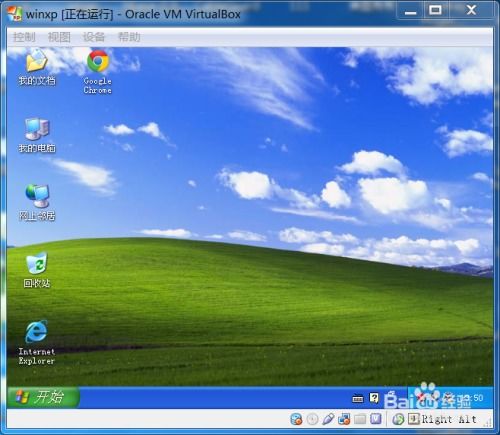
Task: Click the VirtualBox network adapters indicator
Action: point(344,419)
